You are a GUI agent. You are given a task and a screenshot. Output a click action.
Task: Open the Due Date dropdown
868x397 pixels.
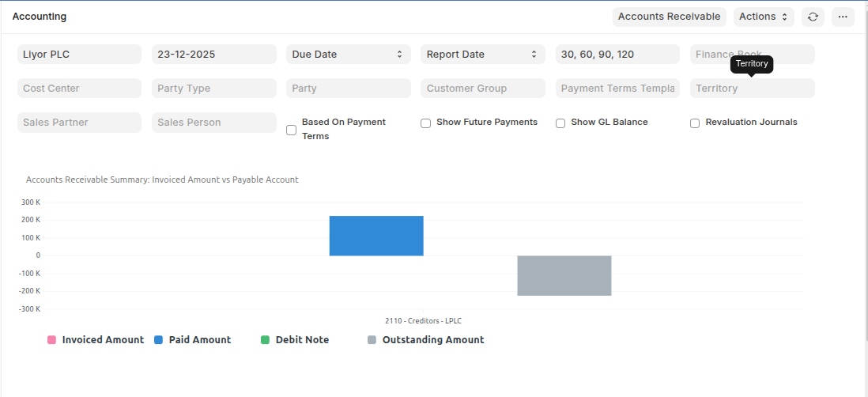coord(348,55)
